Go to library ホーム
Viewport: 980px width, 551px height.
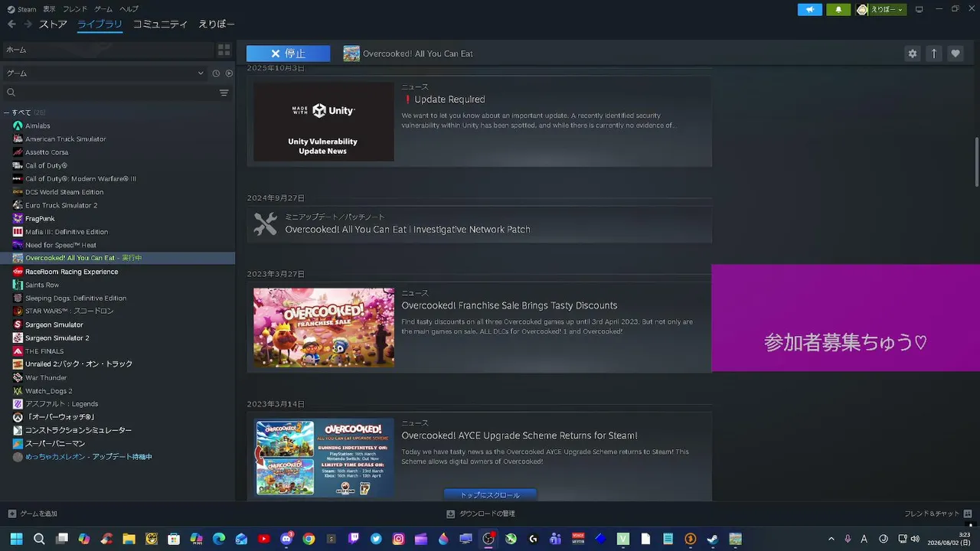click(107, 50)
